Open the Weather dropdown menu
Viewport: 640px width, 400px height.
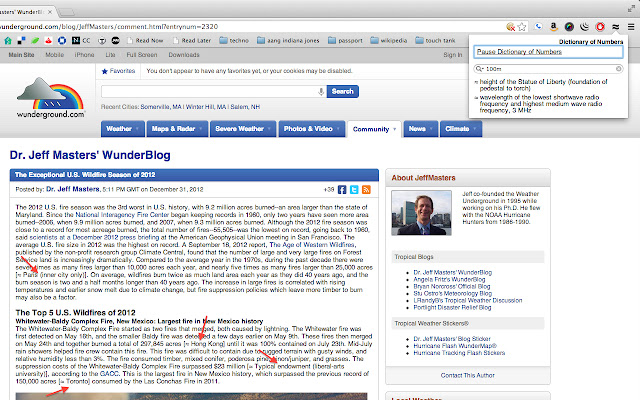122,129
